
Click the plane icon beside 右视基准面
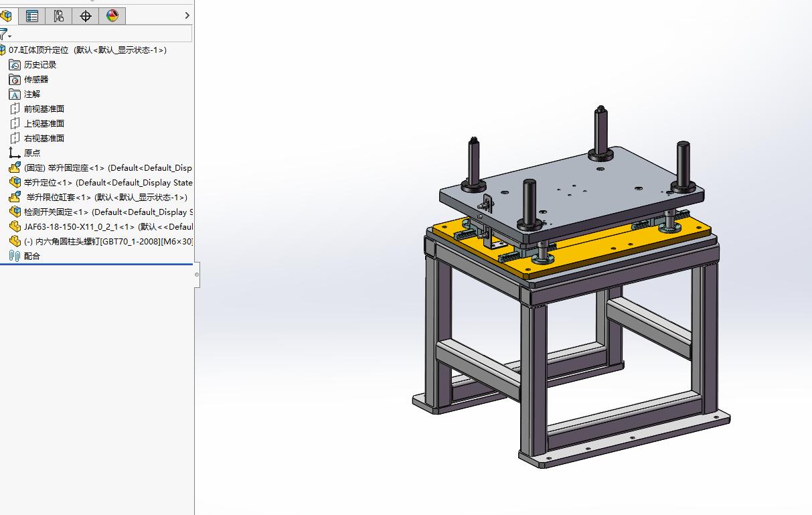pos(15,139)
